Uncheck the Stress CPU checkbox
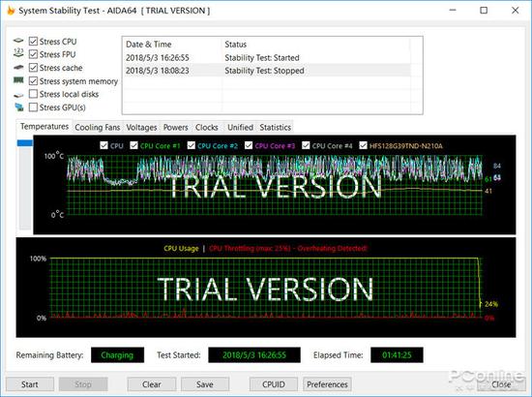Screen dimensions: 532x397 (33, 41)
